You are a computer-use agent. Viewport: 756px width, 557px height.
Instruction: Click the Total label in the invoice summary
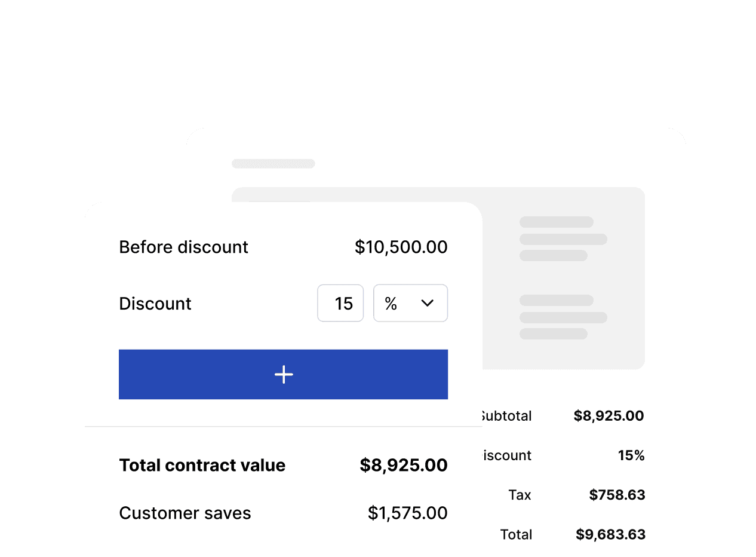click(x=516, y=534)
